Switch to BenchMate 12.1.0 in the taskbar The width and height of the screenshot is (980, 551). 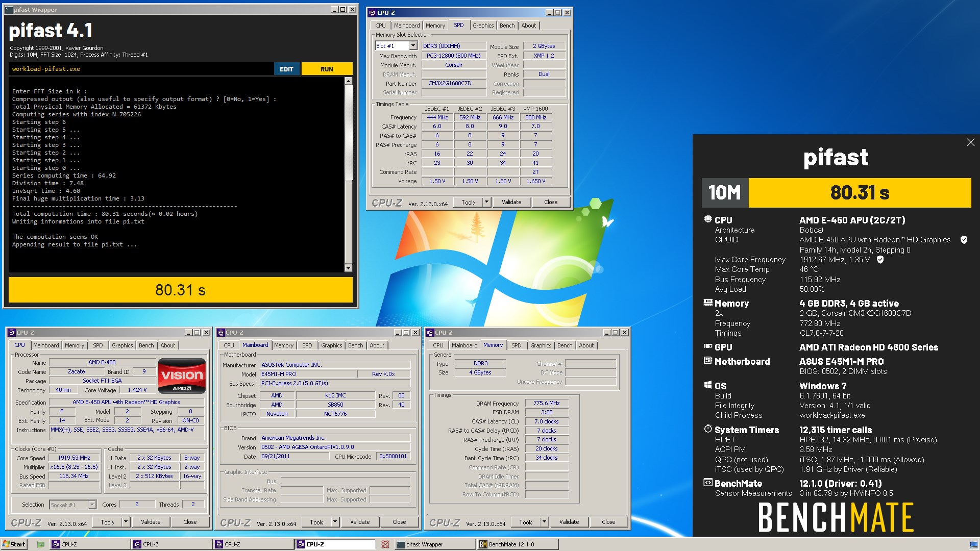(x=518, y=544)
